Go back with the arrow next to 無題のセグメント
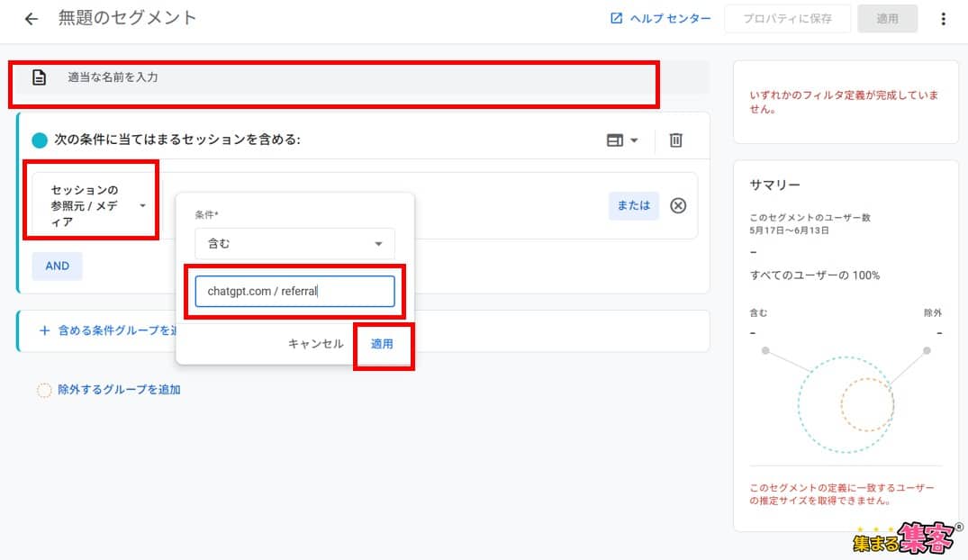Screen dimensions: 968x560 (x=32, y=19)
